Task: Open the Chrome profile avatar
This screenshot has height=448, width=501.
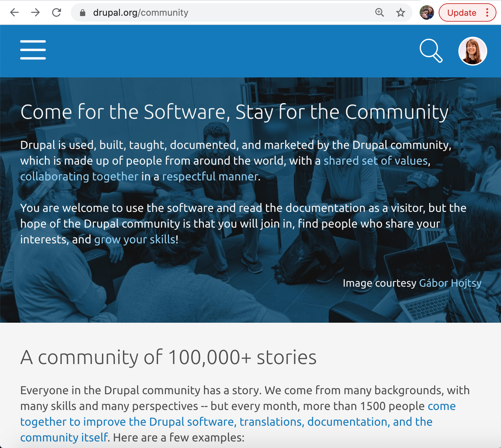Action: [x=427, y=12]
